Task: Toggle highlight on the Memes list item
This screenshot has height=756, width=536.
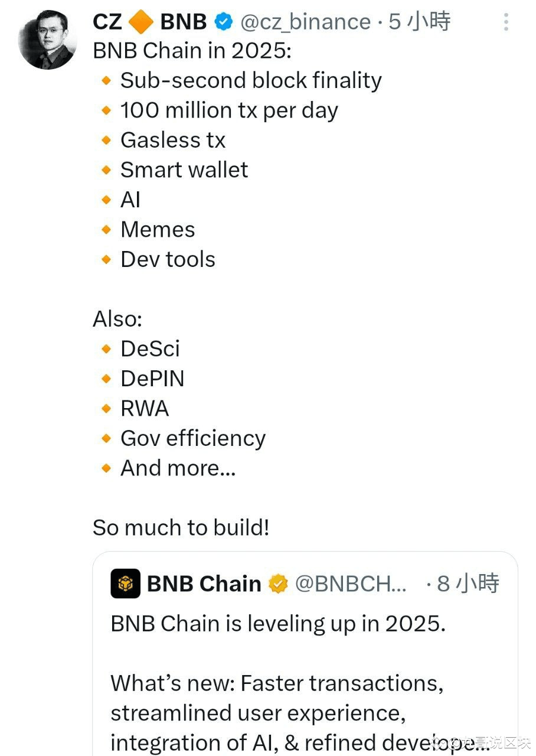Action: 158,229
